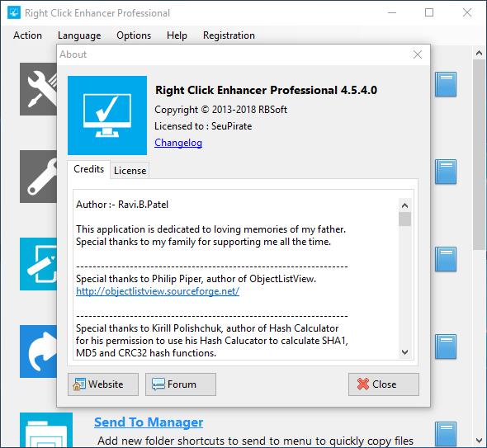The height and width of the screenshot is (448, 487).
Task: Click the credits scrollbar thumb
Action: pos(404,219)
